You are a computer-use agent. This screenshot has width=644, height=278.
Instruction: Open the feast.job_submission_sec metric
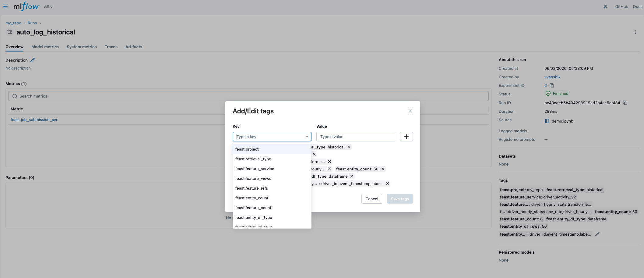tap(34, 120)
